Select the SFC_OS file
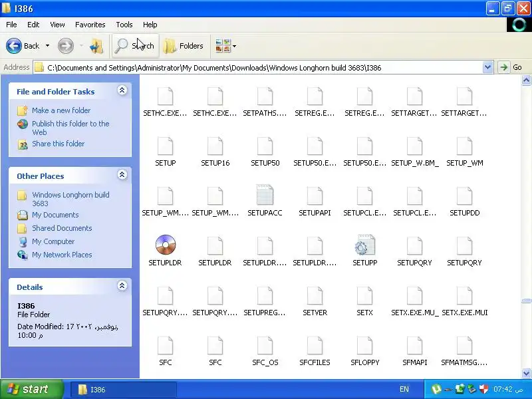This screenshot has height=399, width=532. (x=265, y=350)
